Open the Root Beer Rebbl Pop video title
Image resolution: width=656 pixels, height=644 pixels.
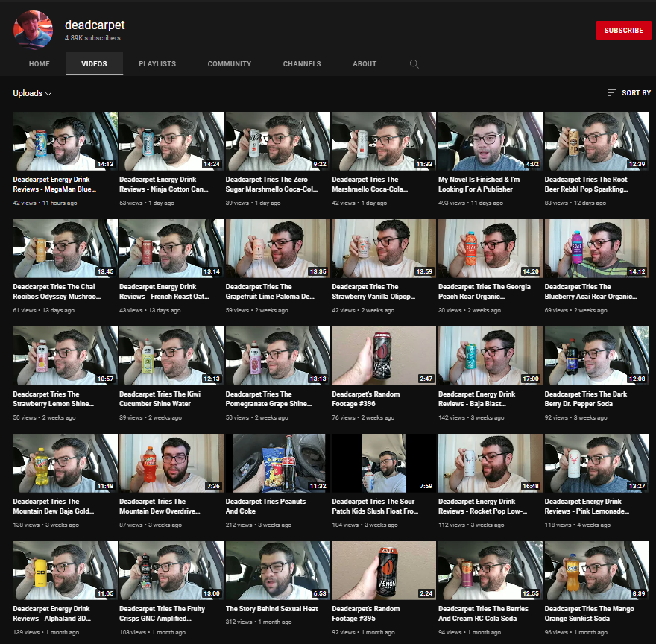(586, 184)
